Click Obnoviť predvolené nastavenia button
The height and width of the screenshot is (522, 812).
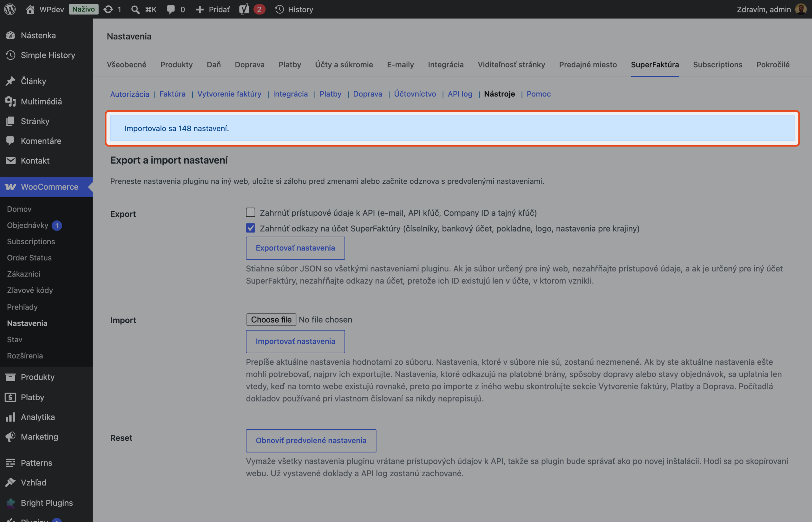[311, 440]
